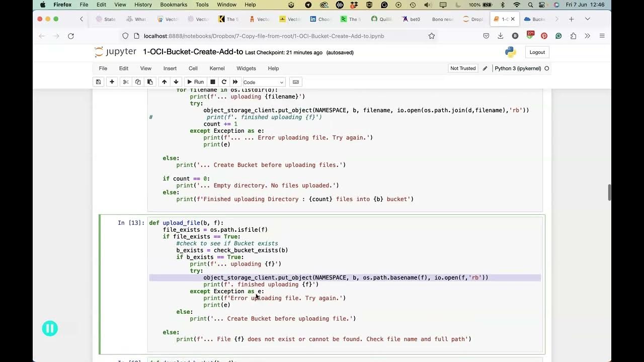Move the selected cell up
Image resolution: width=644 pixels, height=362 pixels.
(164, 82)
